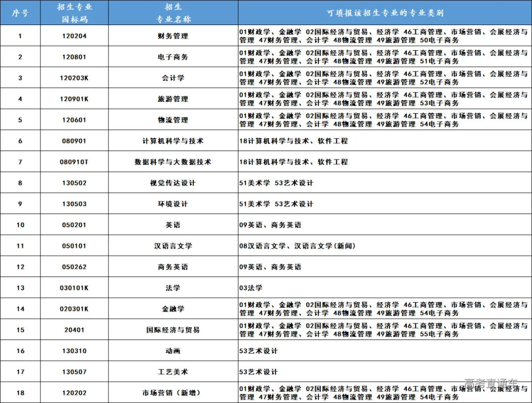Screen dimensions: 532x403
Task: Click the 序号 column header
Action: 20,12
